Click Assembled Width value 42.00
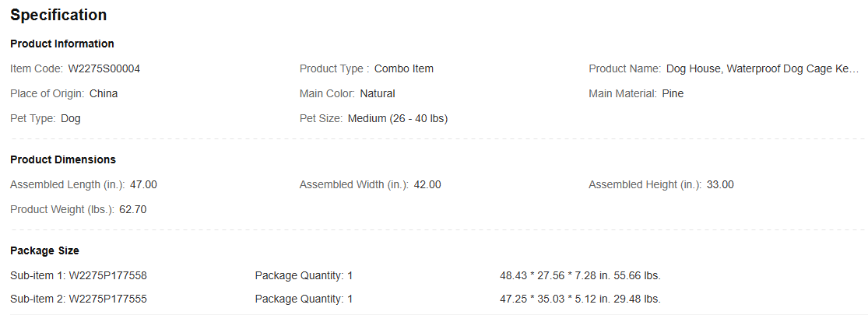This screenshot has height=315, width=868. 427,184
